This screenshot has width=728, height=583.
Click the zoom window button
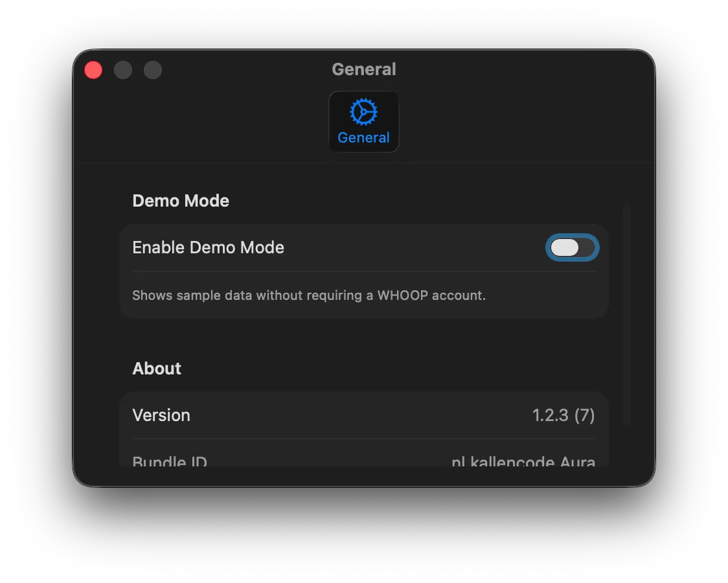[x=153, y=70]
